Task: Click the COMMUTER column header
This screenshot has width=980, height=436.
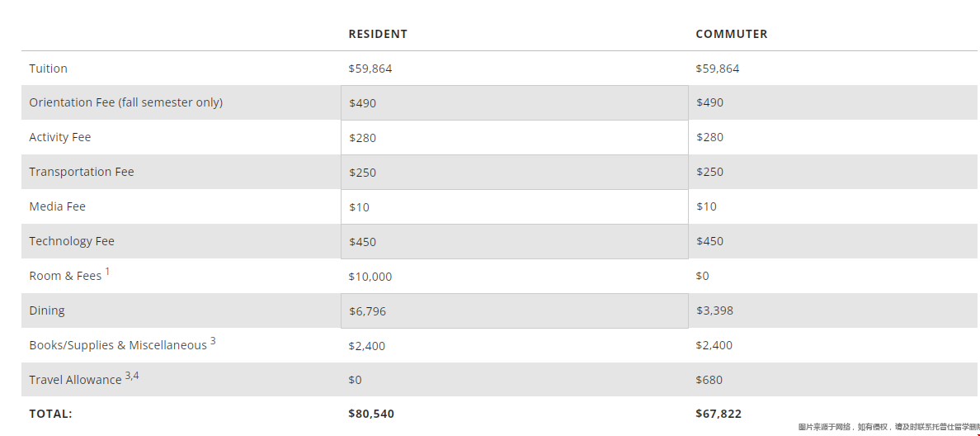Action: [731, 34]
